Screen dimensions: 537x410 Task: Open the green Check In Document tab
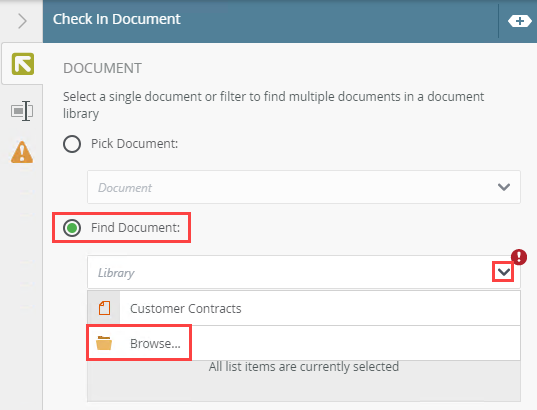click(x=23, y=64)
